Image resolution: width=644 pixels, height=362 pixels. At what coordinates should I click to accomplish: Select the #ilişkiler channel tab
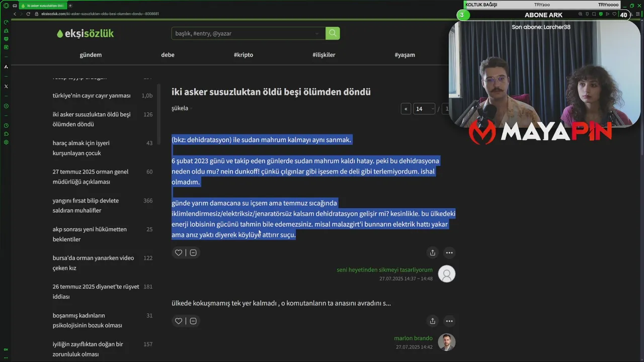point(324,55)
